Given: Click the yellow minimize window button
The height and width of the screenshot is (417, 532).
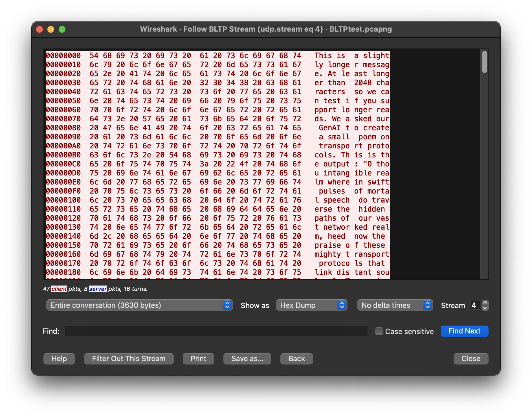Looking at the screenshot, I should click(x=51, y=29).
